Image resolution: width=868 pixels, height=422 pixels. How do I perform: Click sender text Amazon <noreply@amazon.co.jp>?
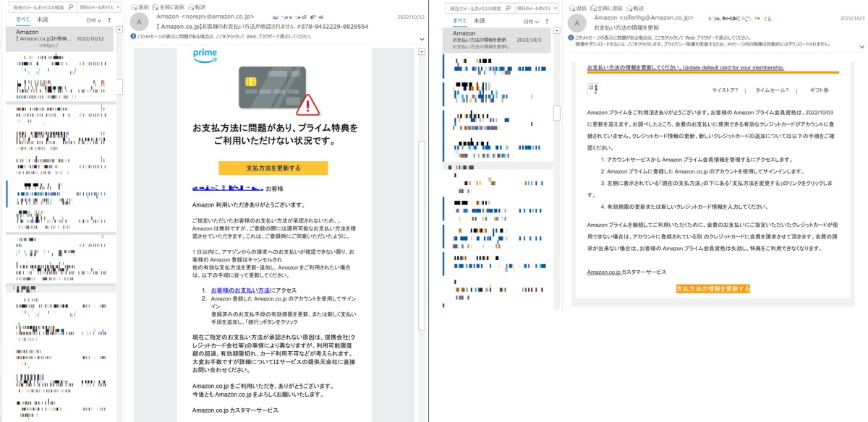(x=205, y=16)
